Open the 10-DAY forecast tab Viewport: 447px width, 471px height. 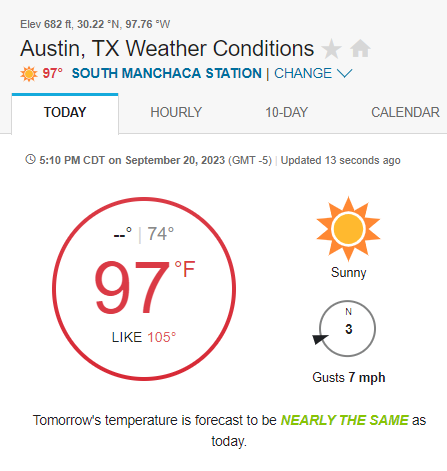286,112
